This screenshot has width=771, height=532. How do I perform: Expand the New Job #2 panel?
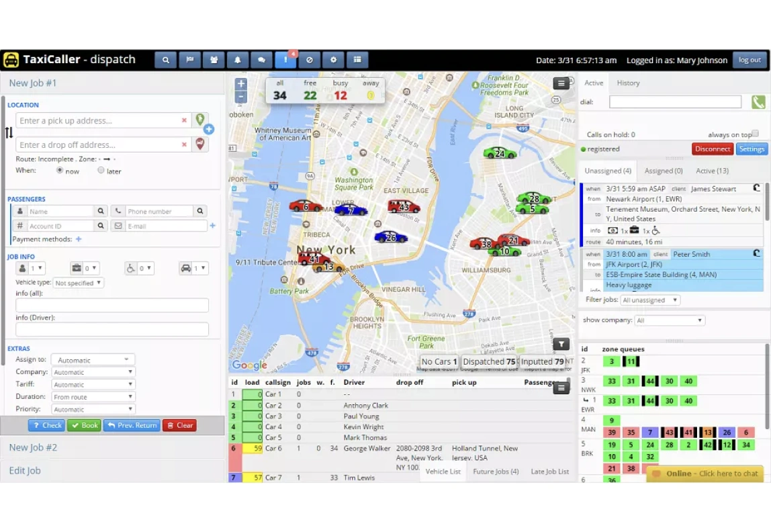point(112,447)
